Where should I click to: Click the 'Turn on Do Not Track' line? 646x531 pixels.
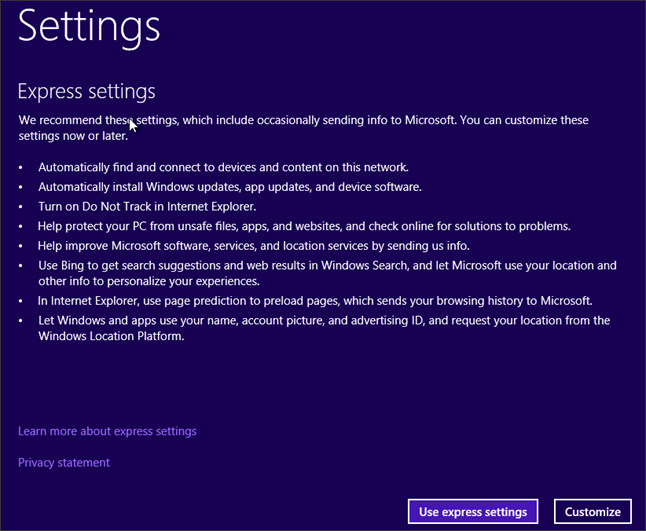147,206
